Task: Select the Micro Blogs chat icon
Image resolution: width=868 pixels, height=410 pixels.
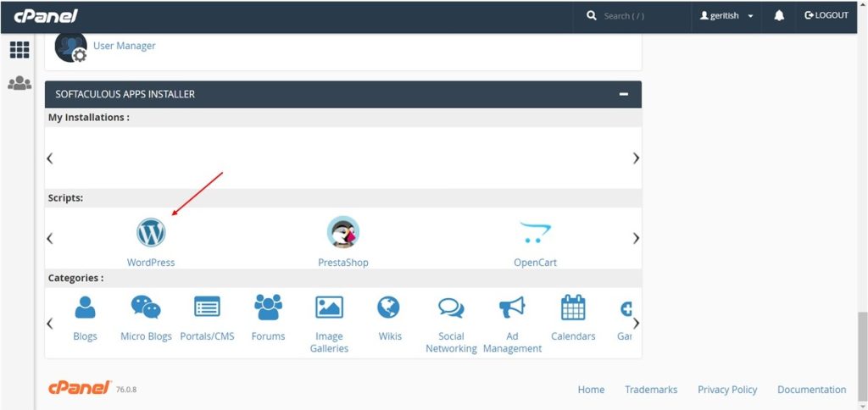Action: 146,307
